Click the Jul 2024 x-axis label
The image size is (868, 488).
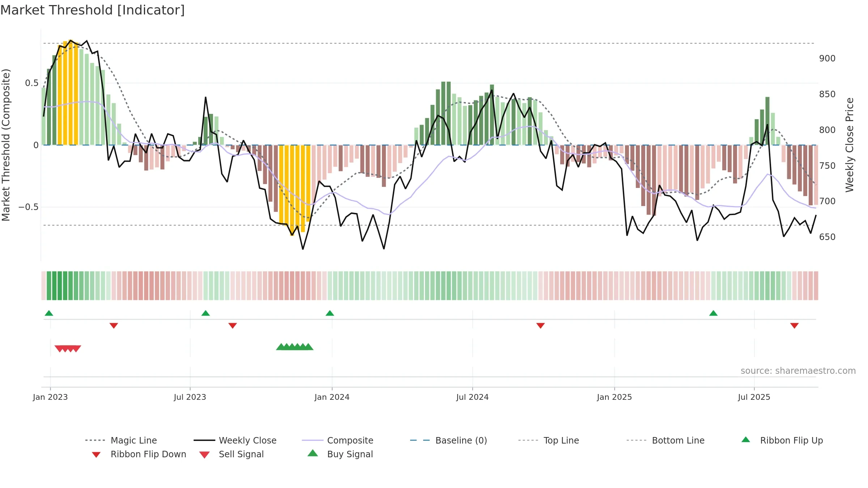click(x=472, y=397)
